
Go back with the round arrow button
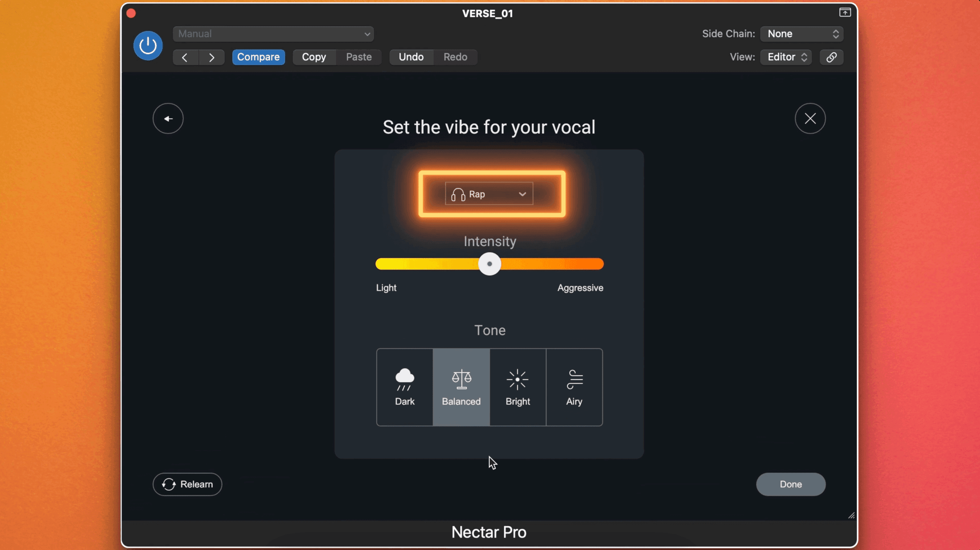click(x=168, y=118)
